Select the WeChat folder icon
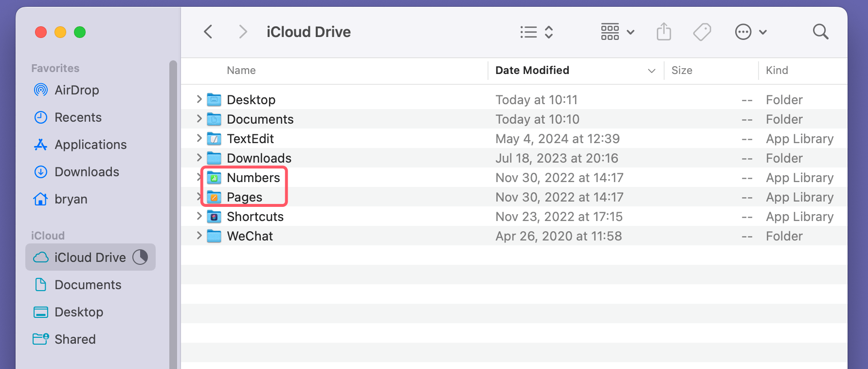 pos(214,236)
